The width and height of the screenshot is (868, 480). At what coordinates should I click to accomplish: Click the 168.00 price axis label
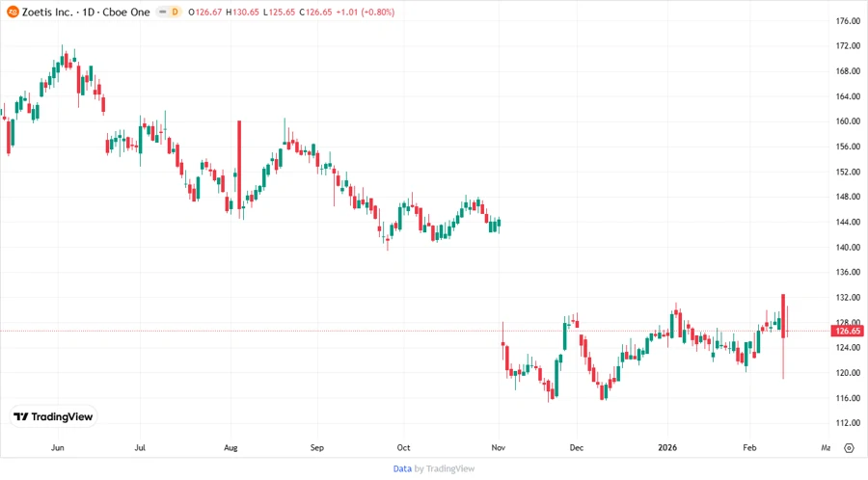click(848, 70)
